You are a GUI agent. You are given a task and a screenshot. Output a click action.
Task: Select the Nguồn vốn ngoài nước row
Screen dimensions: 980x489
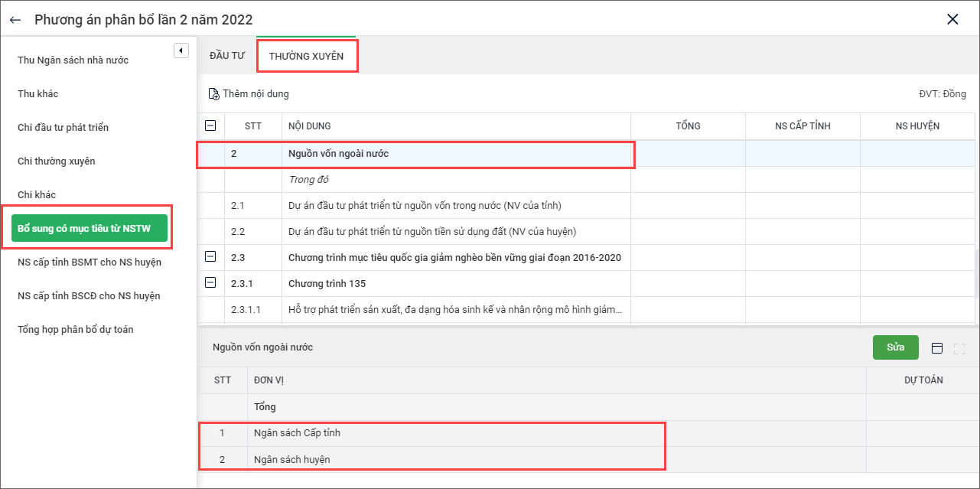[x=338, y=154]
